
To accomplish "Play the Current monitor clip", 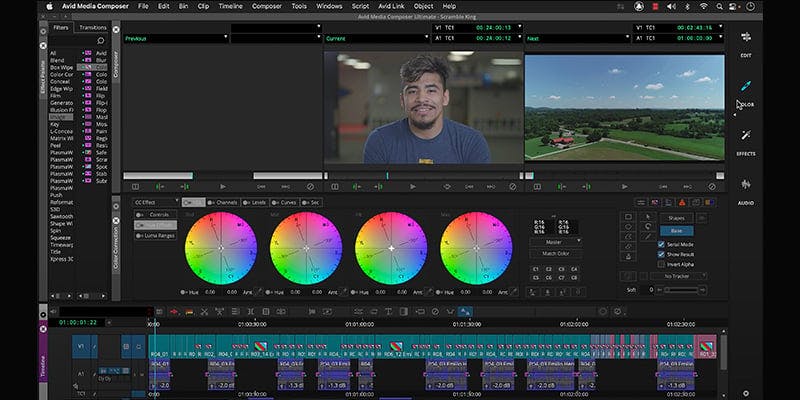I will pos(413,187).
